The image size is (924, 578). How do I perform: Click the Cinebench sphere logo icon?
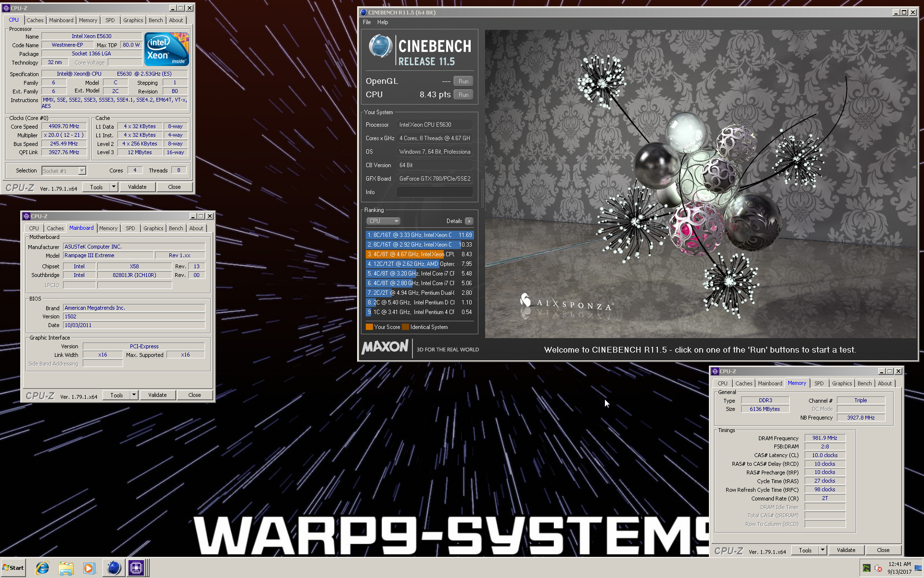[381, 47]
